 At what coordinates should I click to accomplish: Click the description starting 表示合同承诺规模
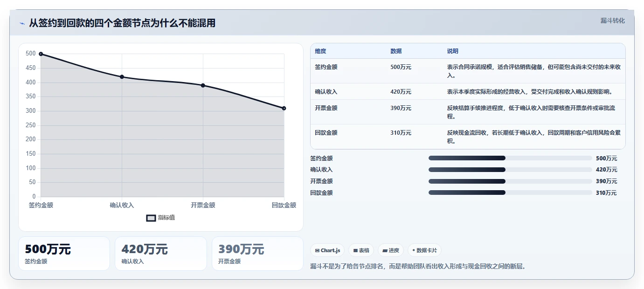click(533, 71)
